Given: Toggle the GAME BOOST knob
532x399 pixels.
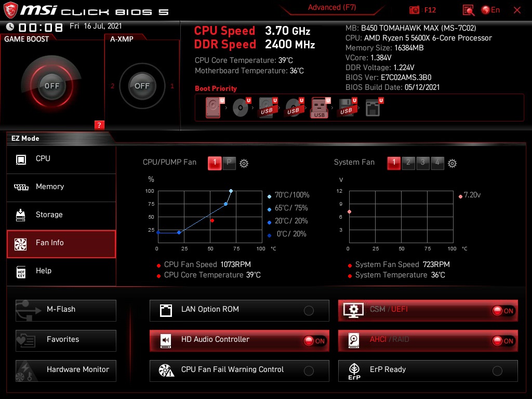Looking at the screenshot, I should pos(51,86).
